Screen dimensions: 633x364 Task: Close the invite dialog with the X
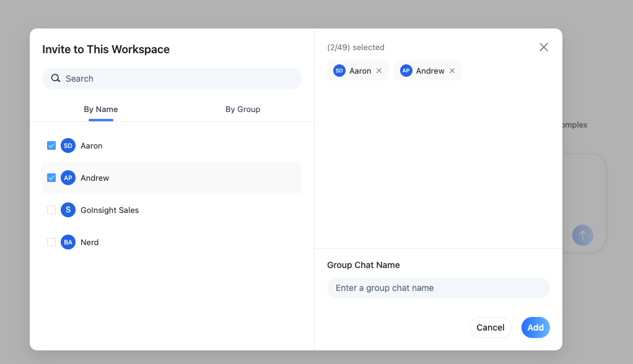[x=544, y=47]
